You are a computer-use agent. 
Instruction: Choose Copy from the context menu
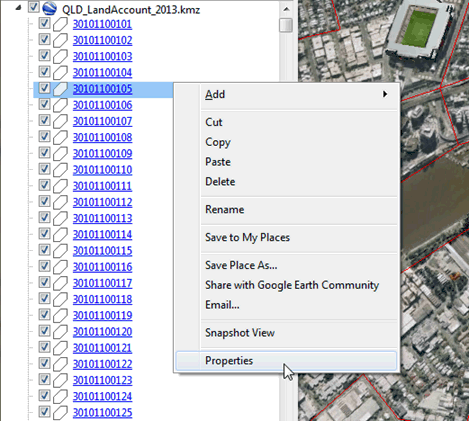click(287, 142)
